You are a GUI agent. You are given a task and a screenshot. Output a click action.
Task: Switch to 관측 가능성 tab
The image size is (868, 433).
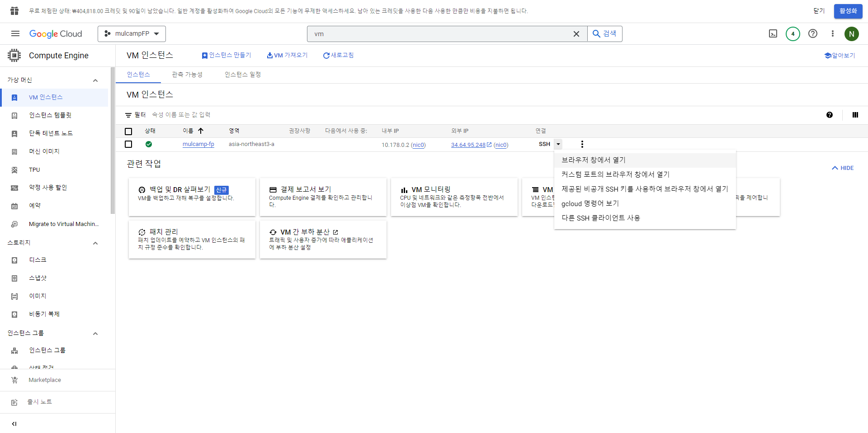tap(187, 75)
